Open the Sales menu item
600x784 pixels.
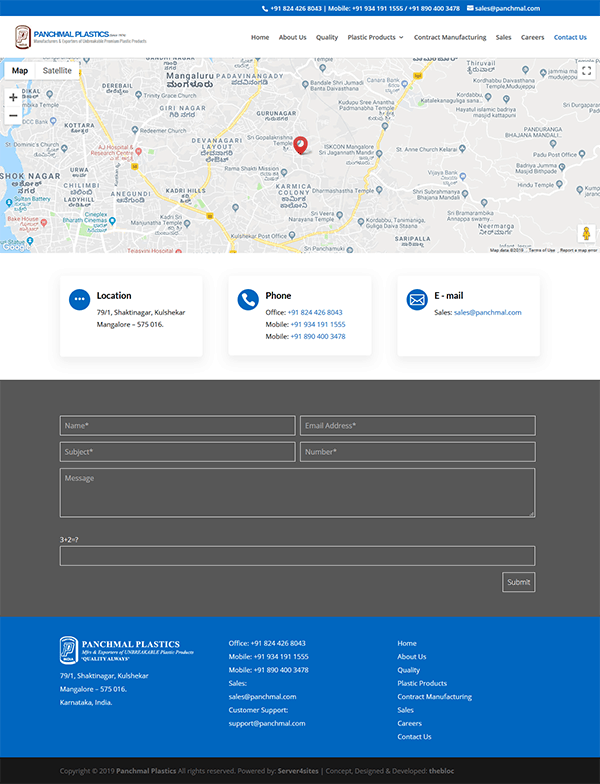coord(504,38)
